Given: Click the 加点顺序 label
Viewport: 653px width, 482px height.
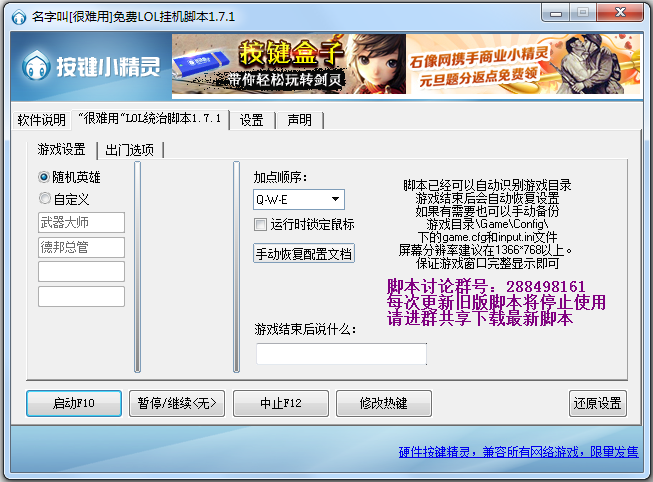Looking at the screenshot, I should 280,177.
